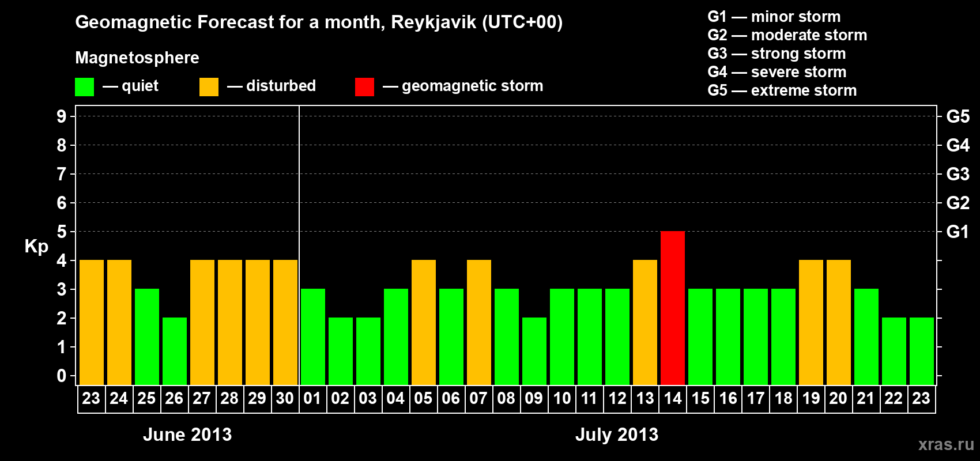Select the green bar for July 09
This screenshot has height=461, width=980.
tap(534, 351)
